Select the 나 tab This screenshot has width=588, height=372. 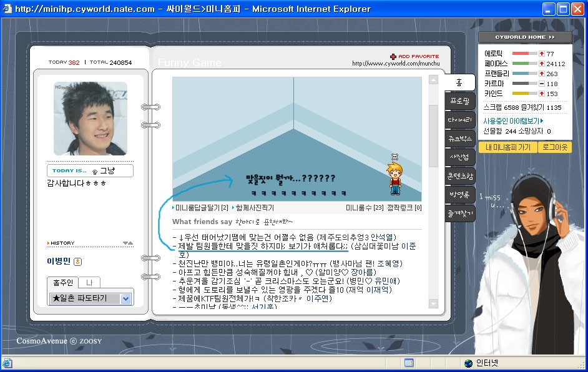pos(89,282)
